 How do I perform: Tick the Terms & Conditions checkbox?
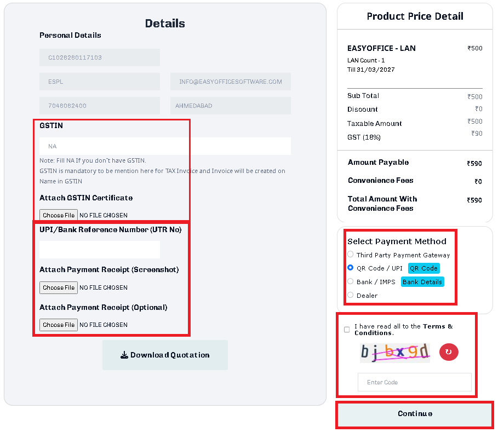pos(347,330)
